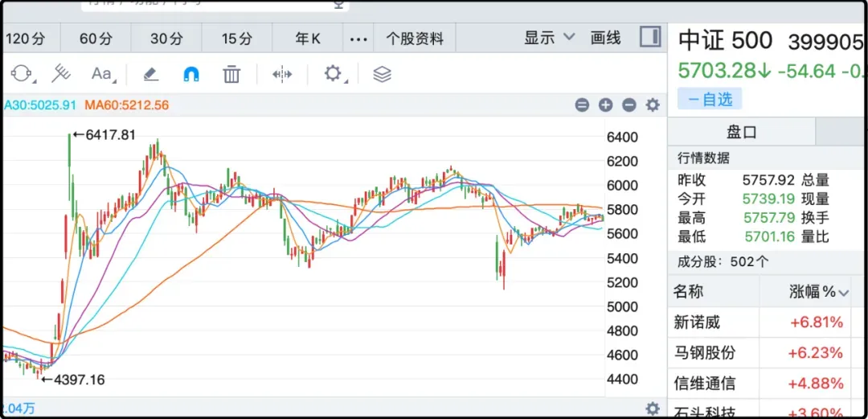Toggle the magnet snap mode
Screen dimensions: 868x419
(x=191, y=75)
